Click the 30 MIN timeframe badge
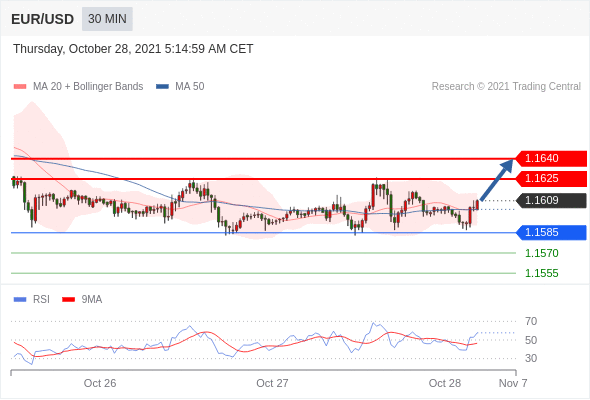The image size is (590, 400). [107, 19]
